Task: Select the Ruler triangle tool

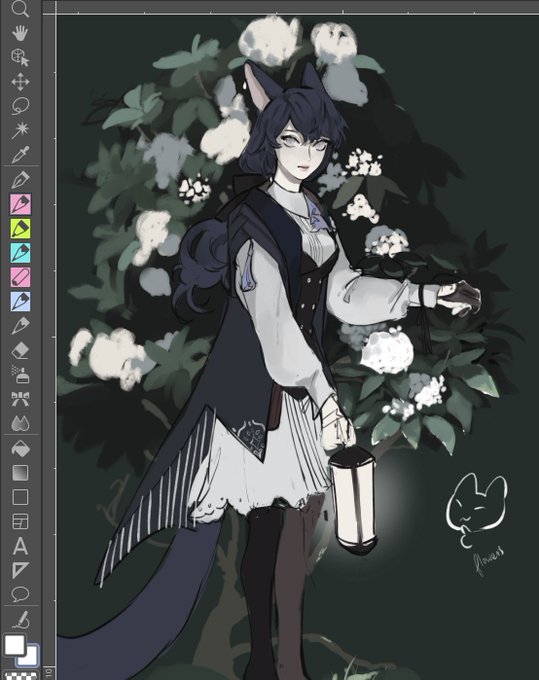Action: [x=20, y=570]
